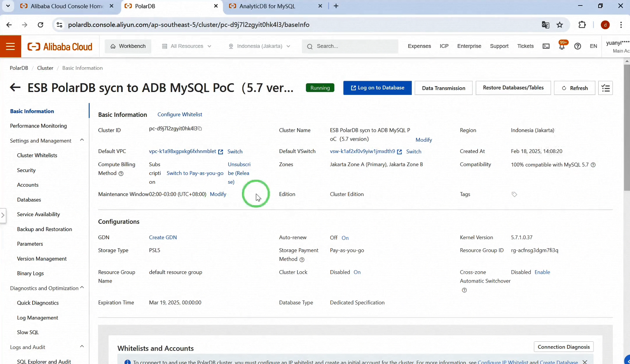Turn Auto-renew On
The height and width of the screenshot is (364, 630).
click(345, 238)
